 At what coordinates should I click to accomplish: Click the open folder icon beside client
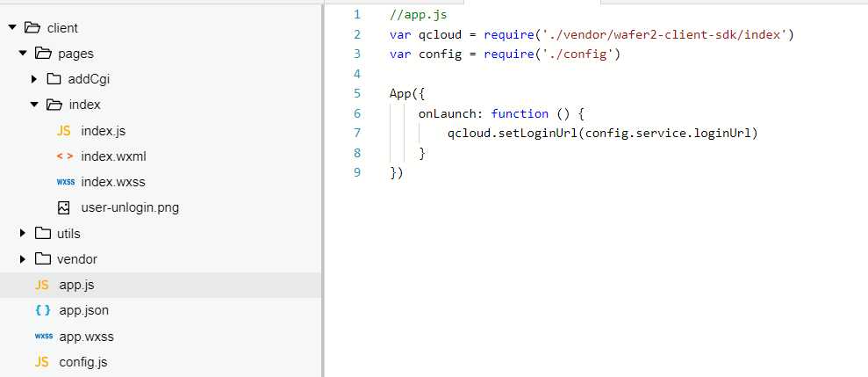click(33, 28)
